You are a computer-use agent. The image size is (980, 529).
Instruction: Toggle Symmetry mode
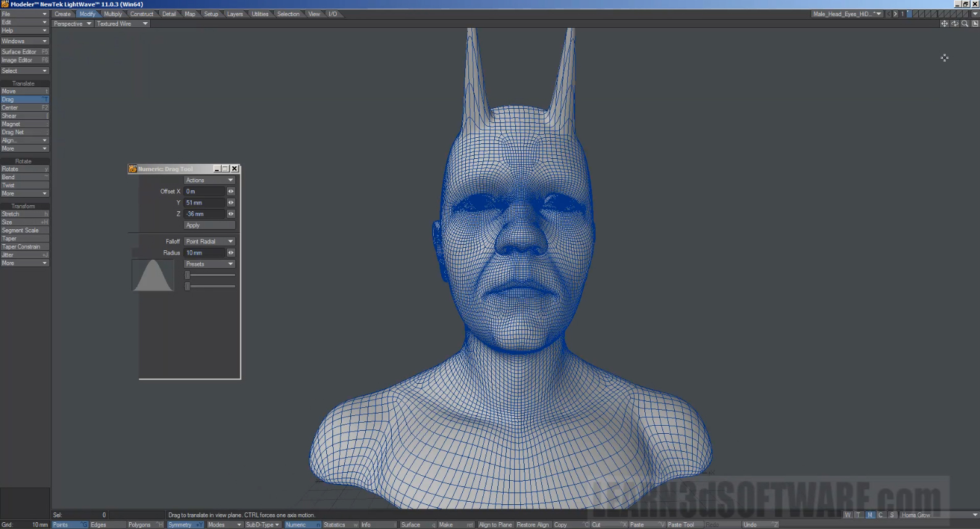tap(185, 525)
